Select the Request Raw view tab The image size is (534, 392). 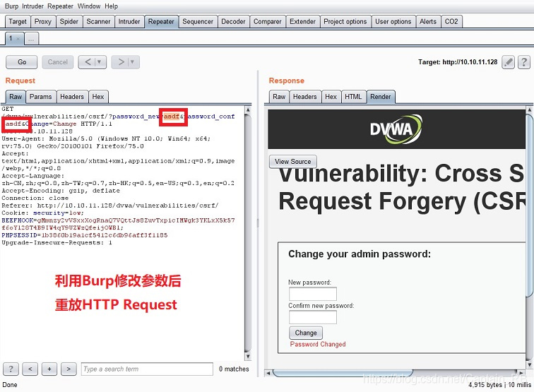point(16,97)
